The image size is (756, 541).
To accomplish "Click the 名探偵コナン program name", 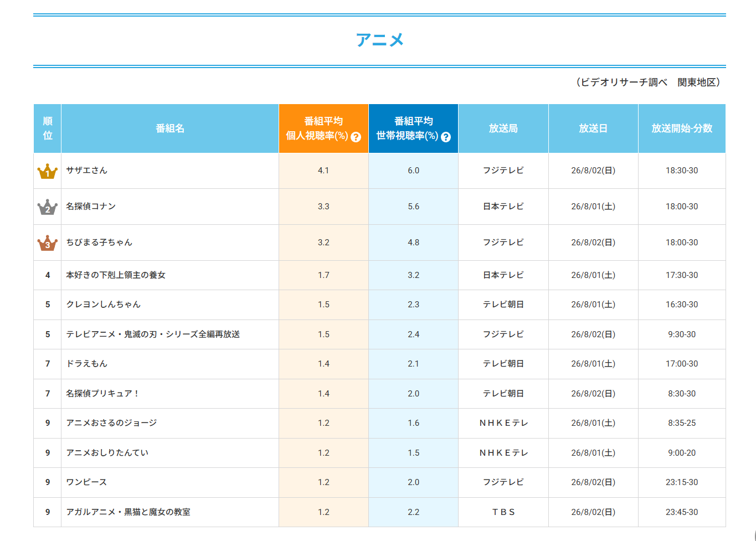I will pyautogui.click(x=91, y=207).
